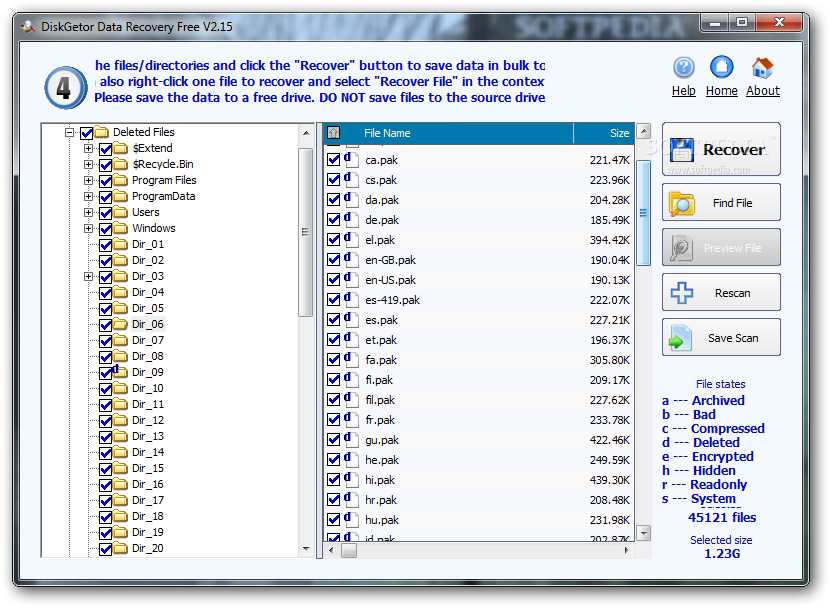The height and width of the screenshot is (607, 830).
Task: Open the Home link text
Action: click(x=721, y=90)
